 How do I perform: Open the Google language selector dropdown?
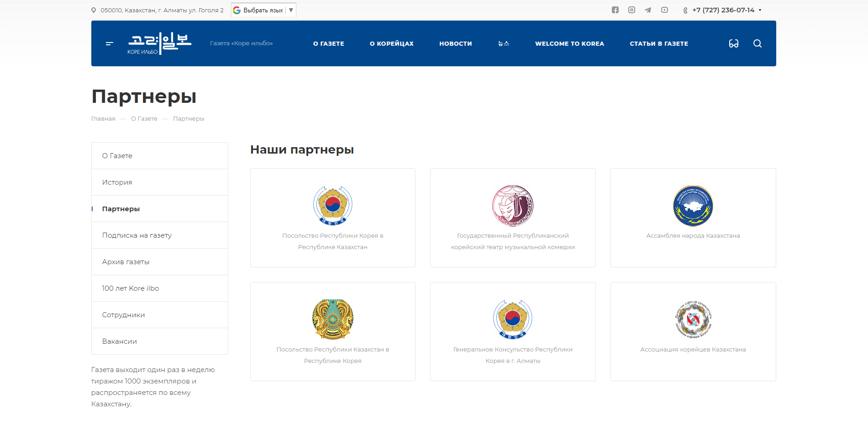tap(263, 10)
